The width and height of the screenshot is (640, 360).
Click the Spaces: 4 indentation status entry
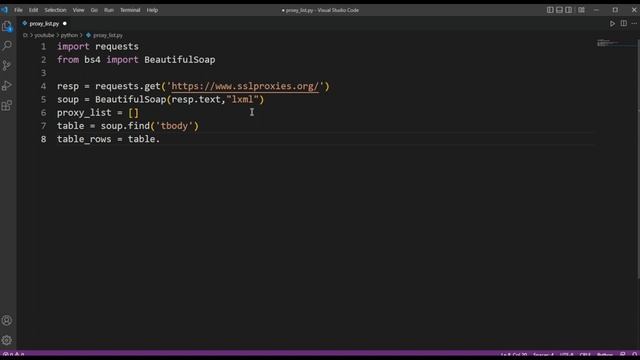coord(543,355)
